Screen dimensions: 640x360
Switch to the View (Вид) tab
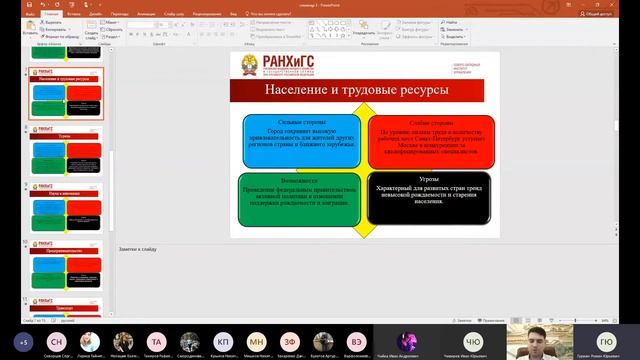coord(233,14)
